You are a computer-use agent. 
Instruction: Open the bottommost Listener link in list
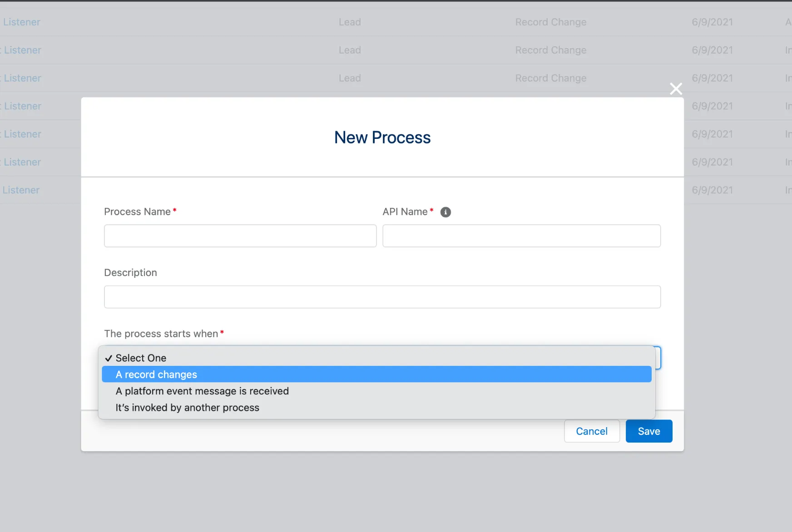pyautogui.click(x=21, y=190)
